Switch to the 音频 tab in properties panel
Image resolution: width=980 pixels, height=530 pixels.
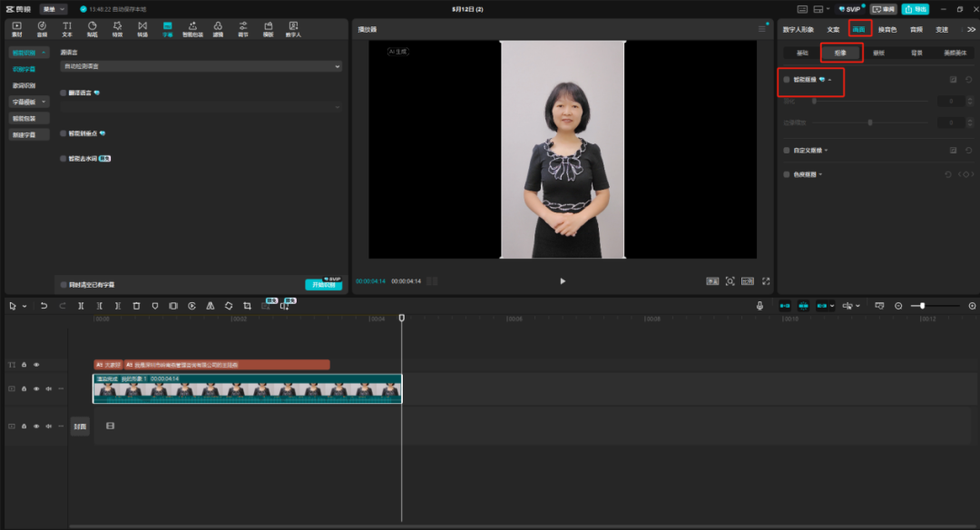click(x=916, y=29)
